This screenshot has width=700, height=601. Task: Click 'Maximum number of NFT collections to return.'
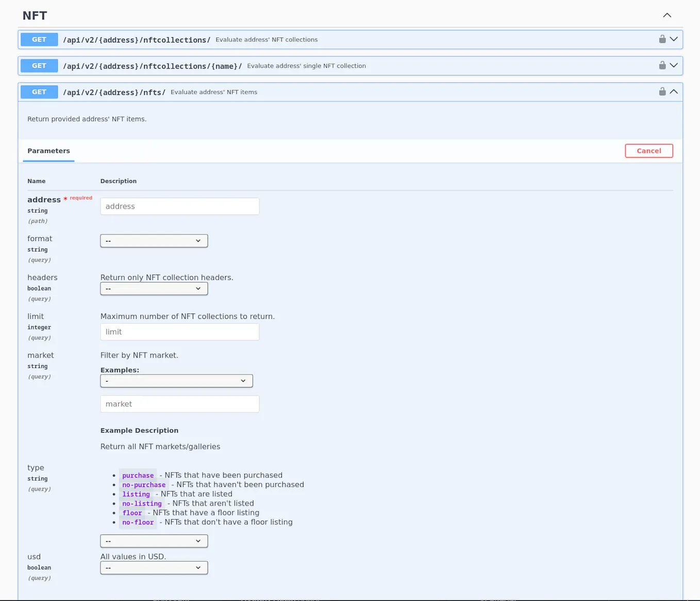pos(188,316)
